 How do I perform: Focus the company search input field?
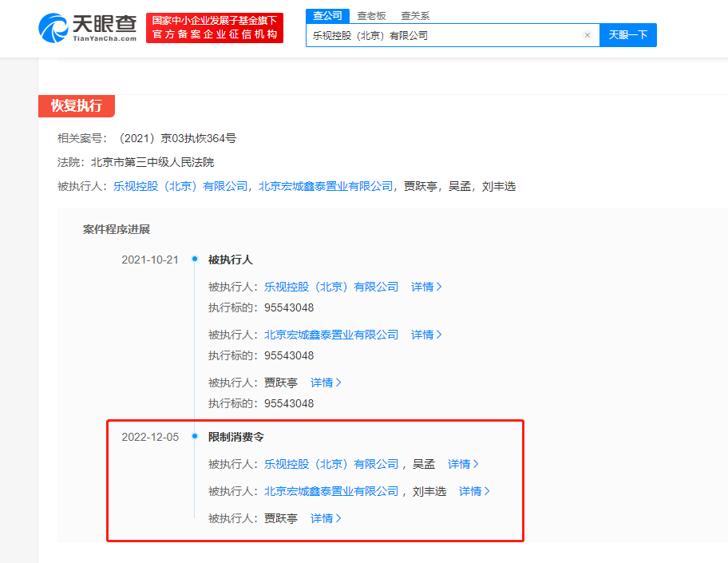point(453,35)
